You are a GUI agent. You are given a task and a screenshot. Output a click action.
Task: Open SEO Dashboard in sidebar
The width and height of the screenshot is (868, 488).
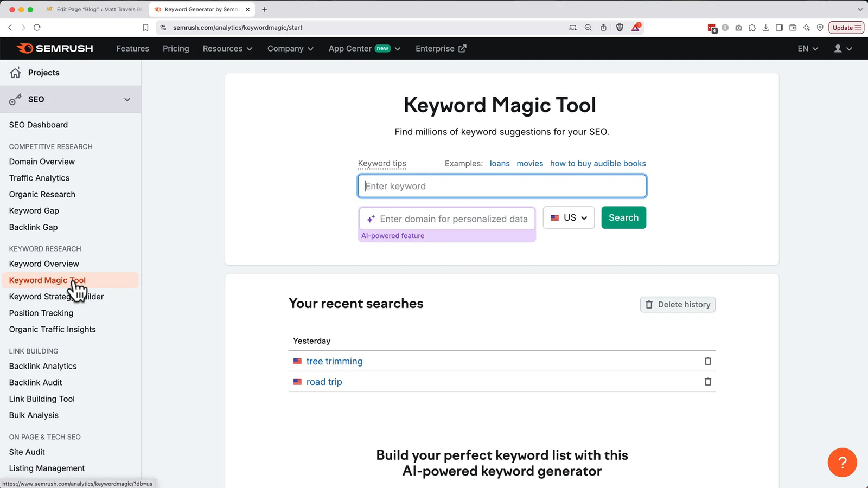tap(39, 125)
